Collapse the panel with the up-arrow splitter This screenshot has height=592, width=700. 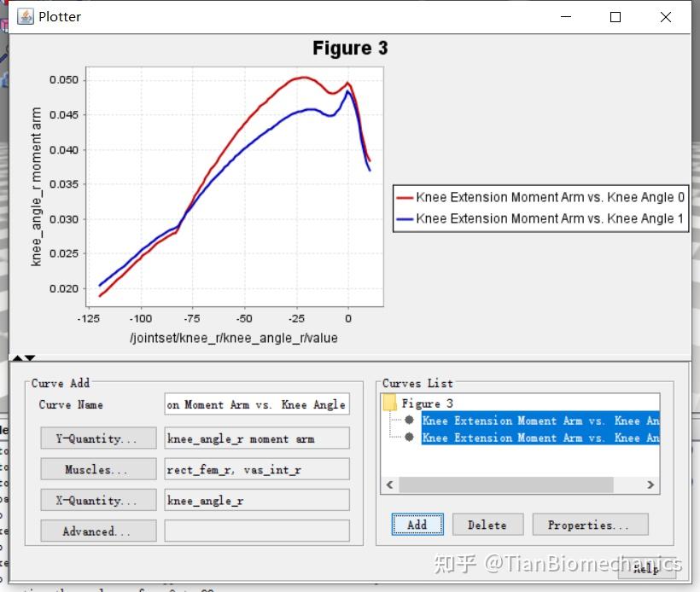point(17,357)
